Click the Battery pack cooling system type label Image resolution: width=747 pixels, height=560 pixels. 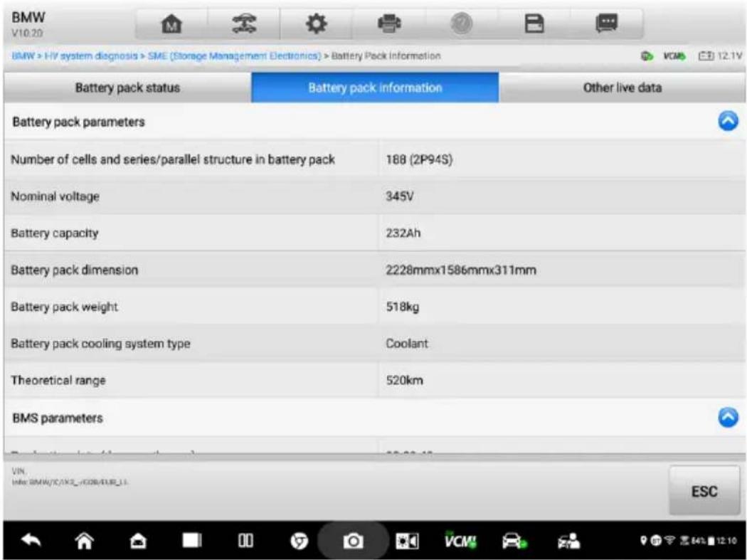point(100,344)
